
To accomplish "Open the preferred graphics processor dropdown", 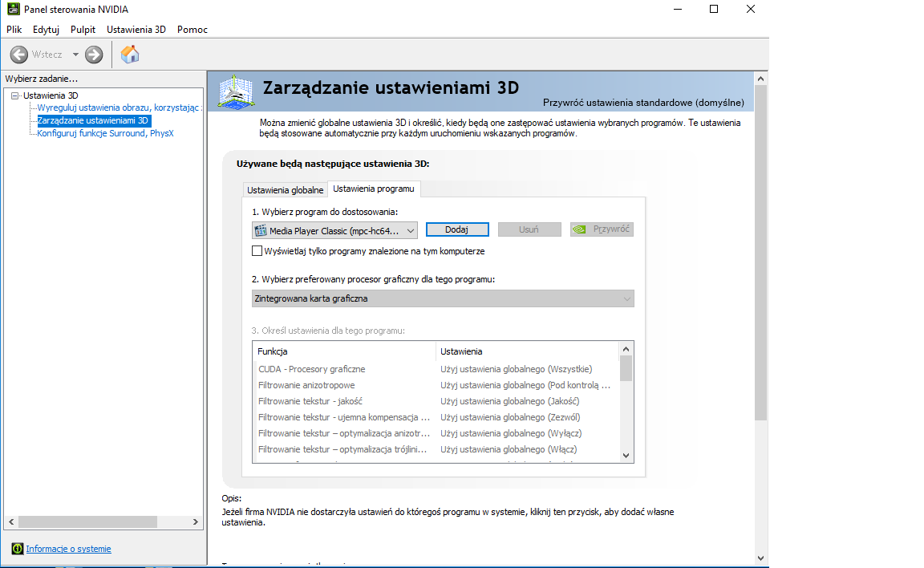I will pyautogui.click(x=443, y=298).
